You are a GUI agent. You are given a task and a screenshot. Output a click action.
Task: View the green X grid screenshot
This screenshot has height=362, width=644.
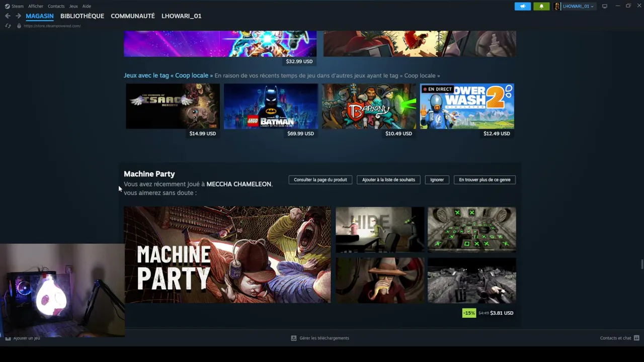tap(472, 230)
